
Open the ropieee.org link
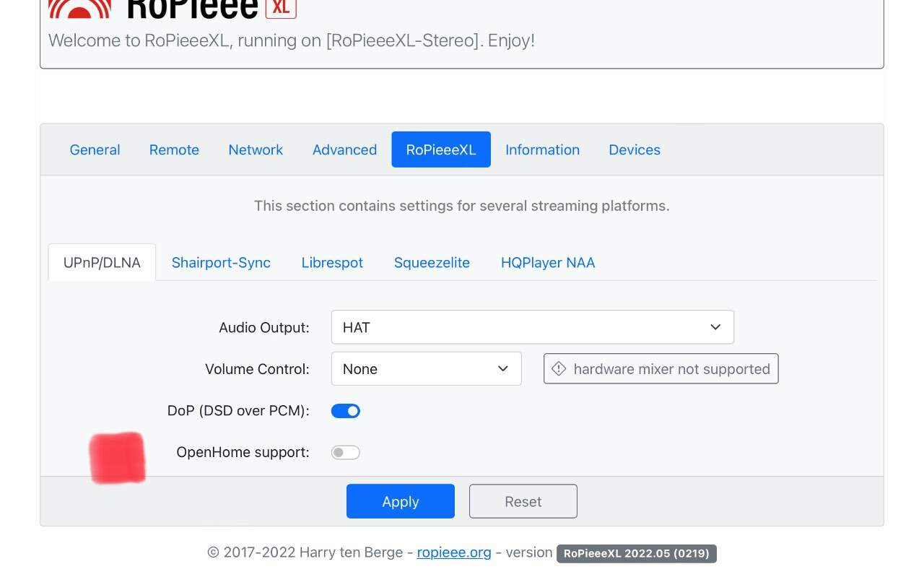[x=454, y=552]
